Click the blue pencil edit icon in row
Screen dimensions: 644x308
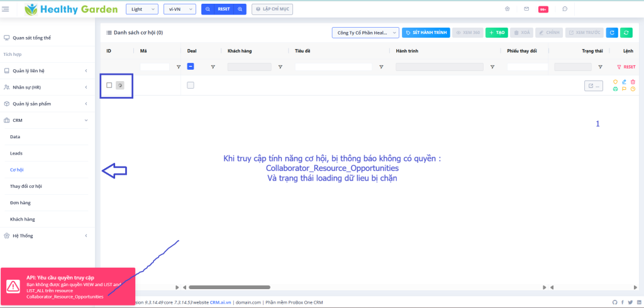click(624, 82)
